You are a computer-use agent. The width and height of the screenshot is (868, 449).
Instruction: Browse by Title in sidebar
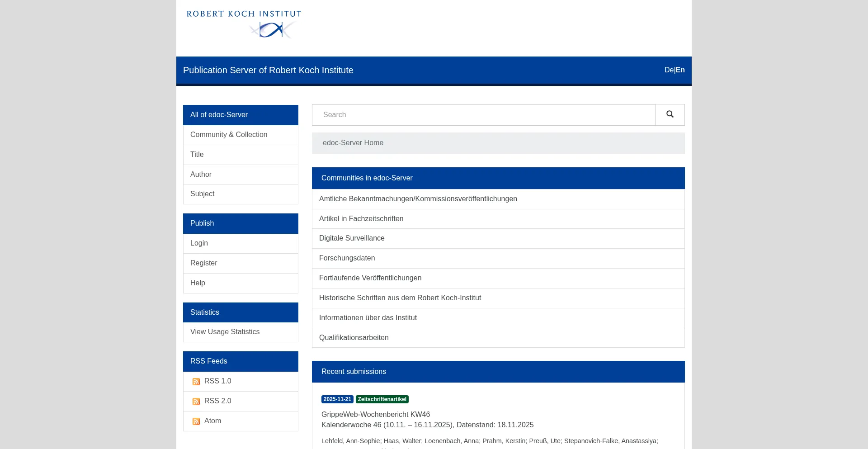[x=197, y=155]
